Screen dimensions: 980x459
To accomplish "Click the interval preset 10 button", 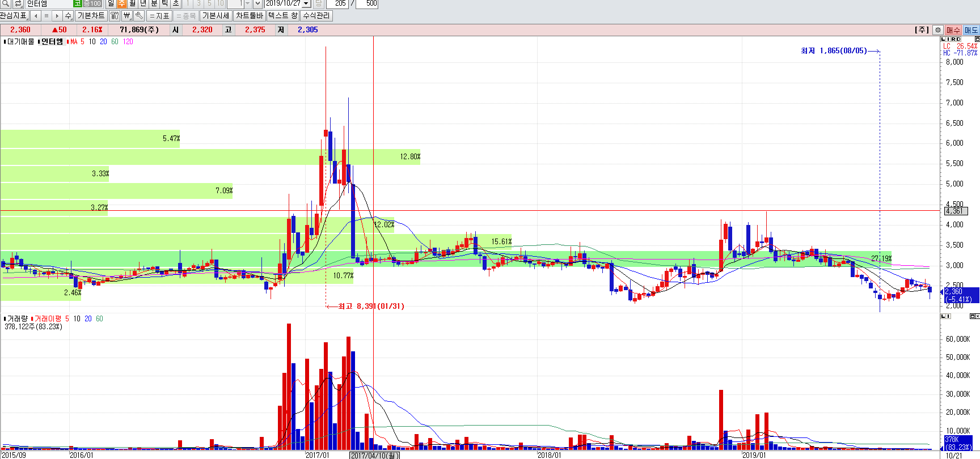I will 220,3.
